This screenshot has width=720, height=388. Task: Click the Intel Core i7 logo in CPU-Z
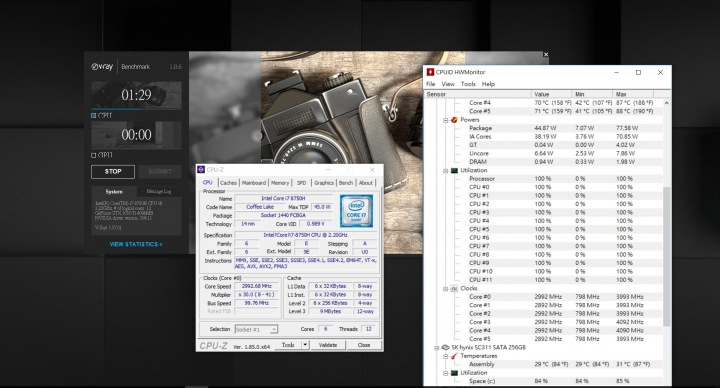(356, 211)
